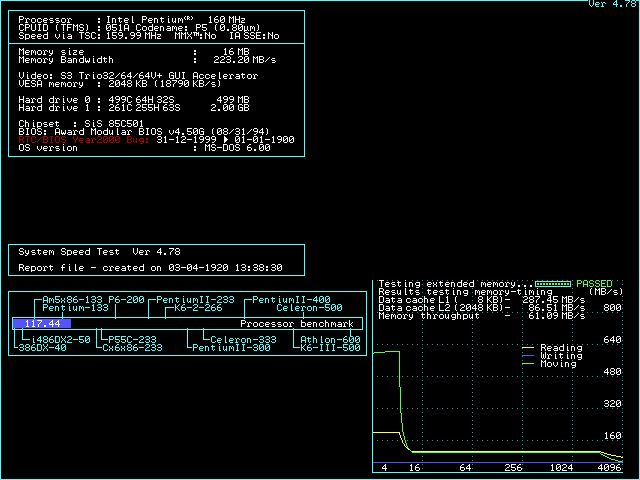
Task: Click the 'Ver 4.78' label at top right
Action: click(613, 4)
